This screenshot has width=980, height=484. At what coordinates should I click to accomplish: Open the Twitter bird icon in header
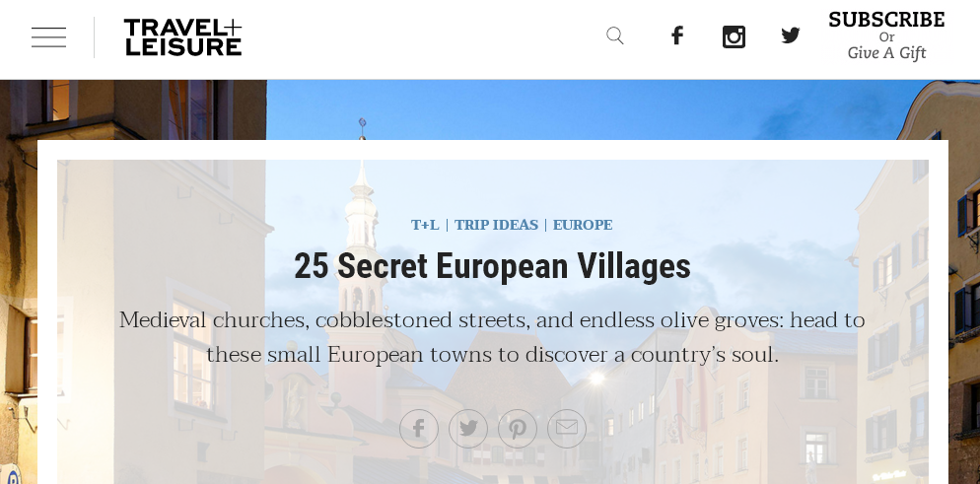tap(791, 35)
